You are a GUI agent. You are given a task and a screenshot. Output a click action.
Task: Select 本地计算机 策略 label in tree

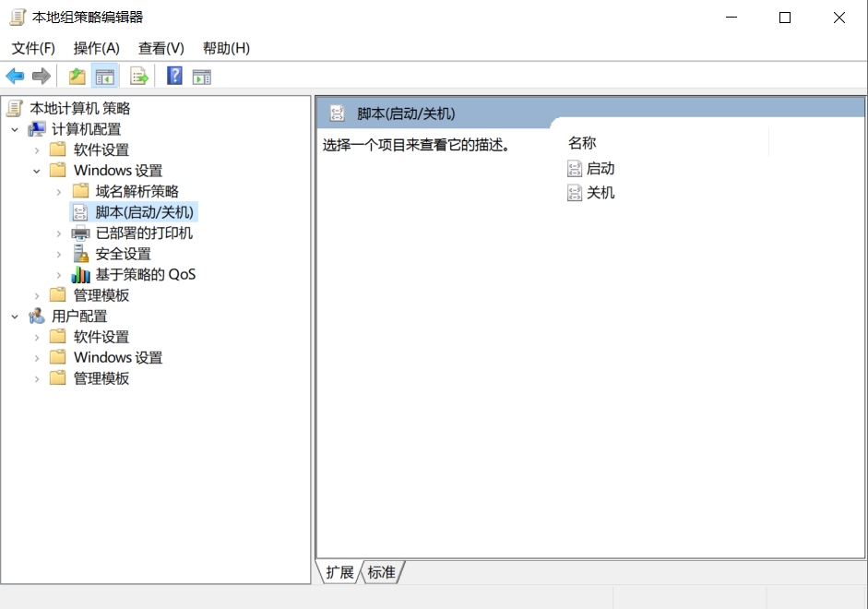(80, 108)
